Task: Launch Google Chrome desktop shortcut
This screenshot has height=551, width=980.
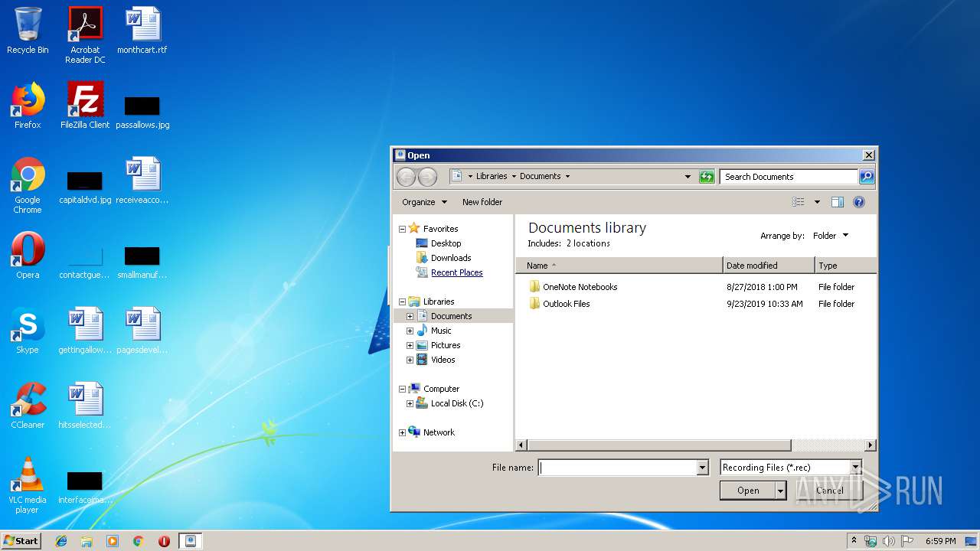Action: (x=28, y=185)
